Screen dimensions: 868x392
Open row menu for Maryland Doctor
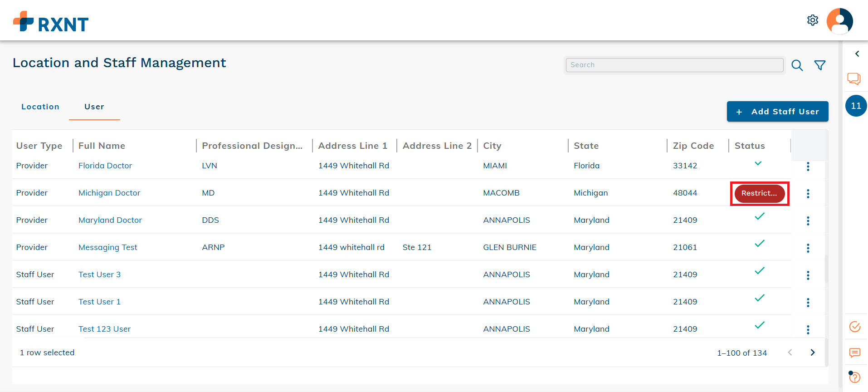pyautogui.click(x=808, y=221)
